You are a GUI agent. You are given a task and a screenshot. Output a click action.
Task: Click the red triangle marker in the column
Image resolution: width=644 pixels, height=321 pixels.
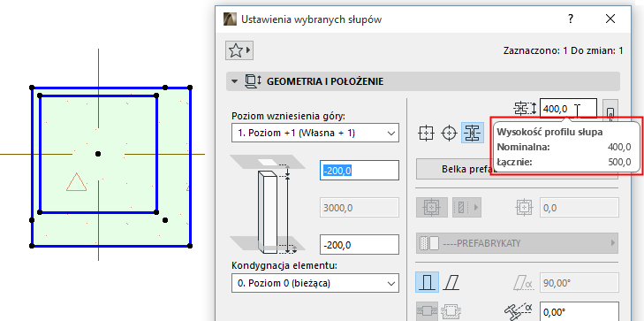[x=76, y=182]
